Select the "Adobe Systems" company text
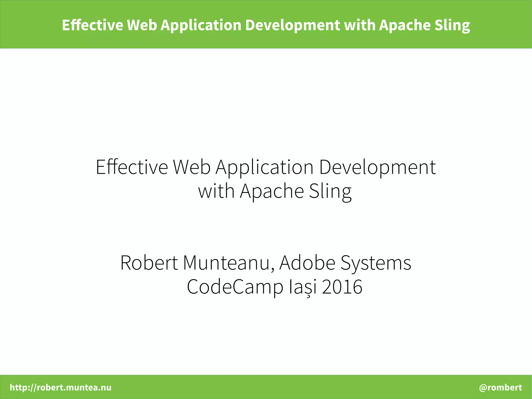The width and height of the screenshot is (532, 399). click(345, 263)
